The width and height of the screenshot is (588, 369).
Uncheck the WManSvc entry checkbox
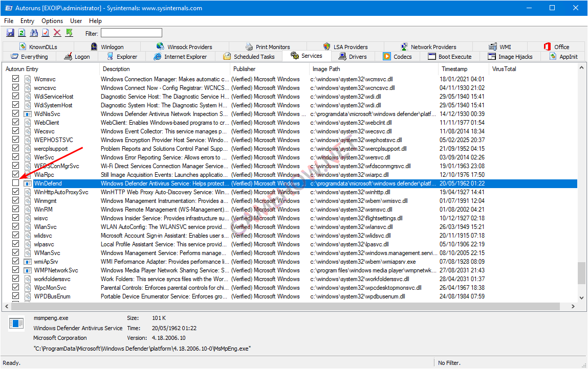tap(15, 252)
